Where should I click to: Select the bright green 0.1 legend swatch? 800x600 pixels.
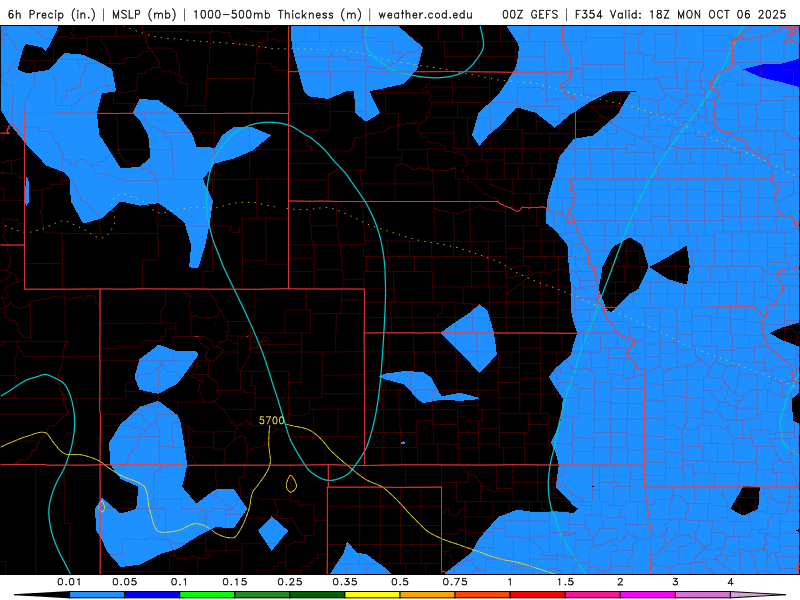[207, 595]
